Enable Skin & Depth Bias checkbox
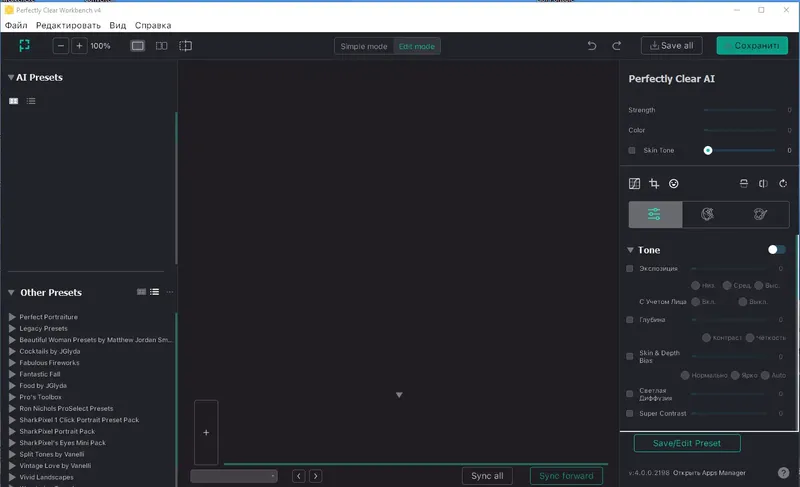 [630, 356]
